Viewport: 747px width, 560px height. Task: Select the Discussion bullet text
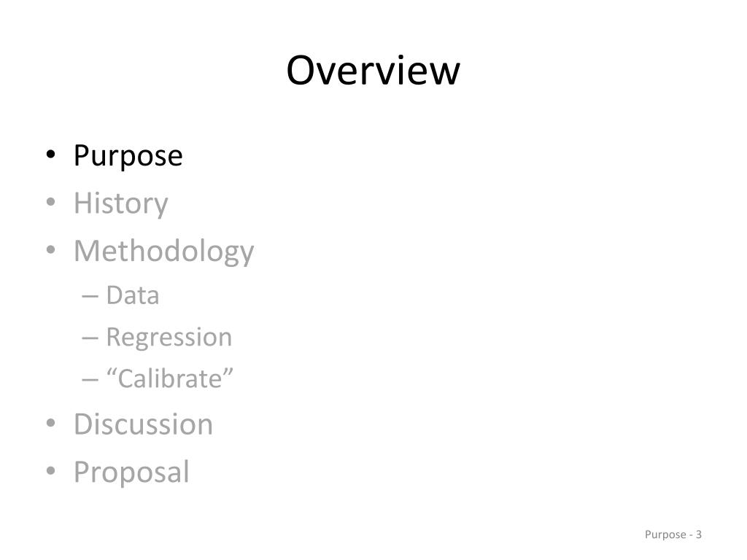144,424
